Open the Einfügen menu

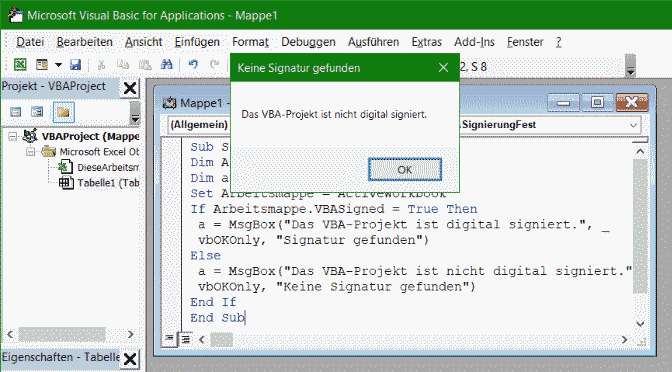click(x=197, y=42)
